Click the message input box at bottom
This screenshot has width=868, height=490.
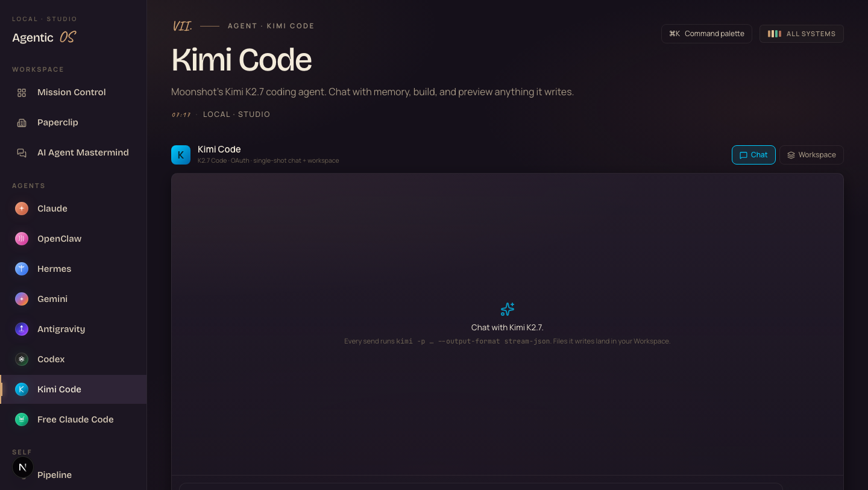[x=480, y=486]
